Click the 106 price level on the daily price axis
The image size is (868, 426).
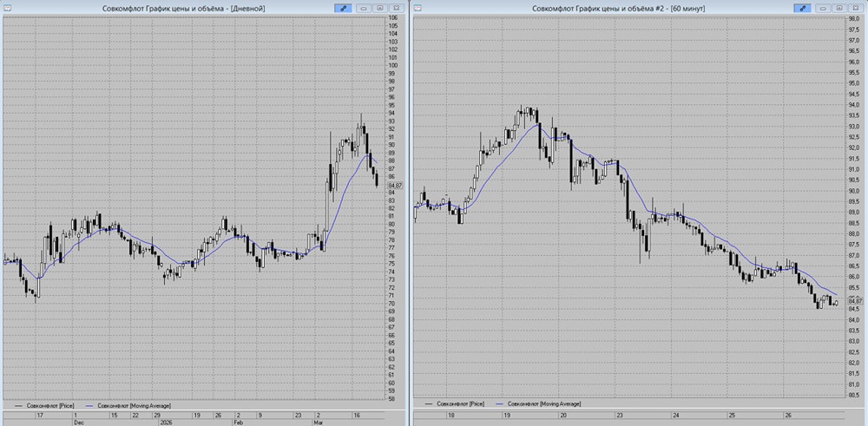tap(392, 17)
